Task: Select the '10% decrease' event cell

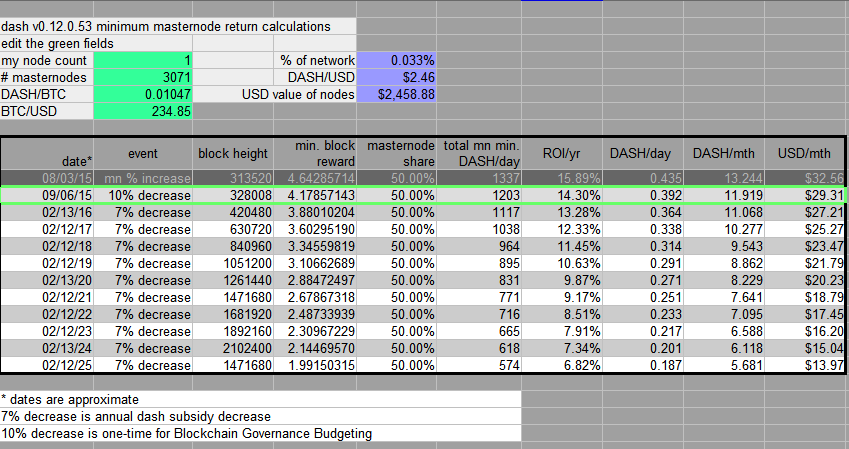Action: [143, 195]
